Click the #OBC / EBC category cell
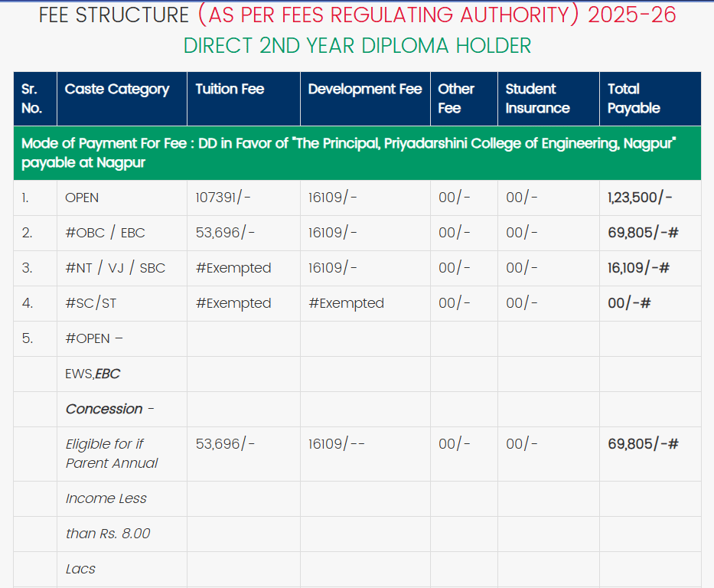The height and width of the screenshot is (588, 714). (x=105, y=234)
